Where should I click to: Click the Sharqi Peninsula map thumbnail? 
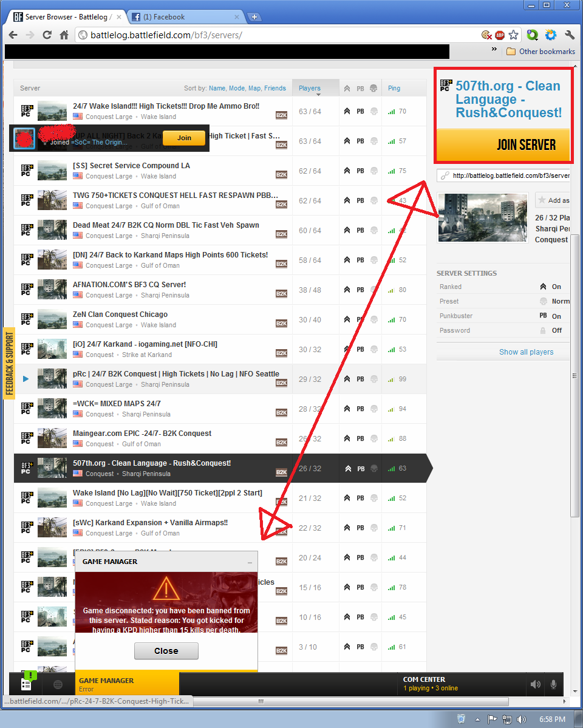coord(483,218)
